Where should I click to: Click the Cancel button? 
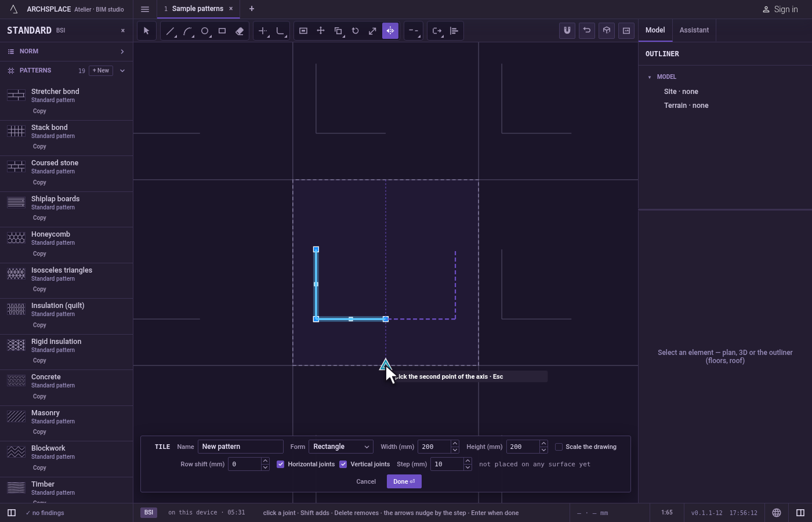point(366,481)
